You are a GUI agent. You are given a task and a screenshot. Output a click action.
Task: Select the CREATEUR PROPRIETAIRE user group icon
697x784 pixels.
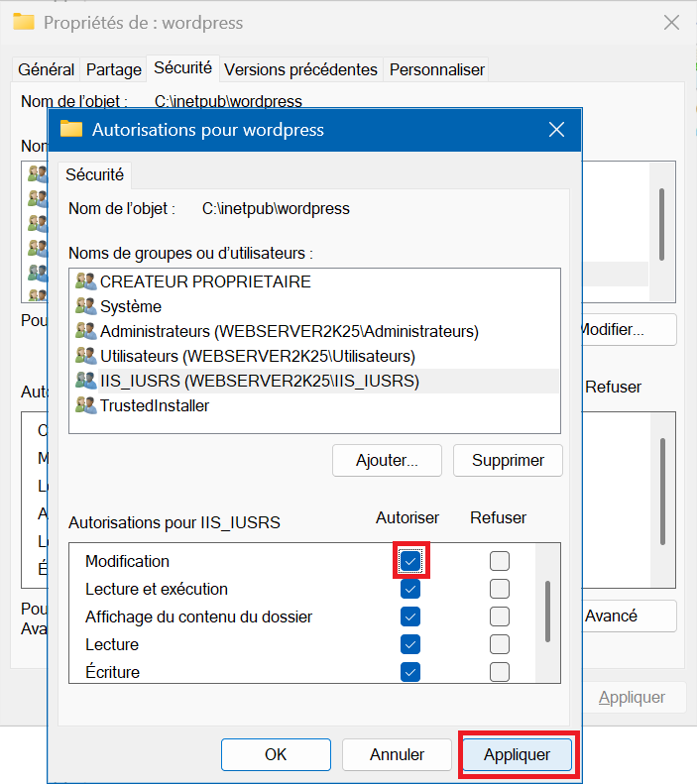[x=85, y=281]
